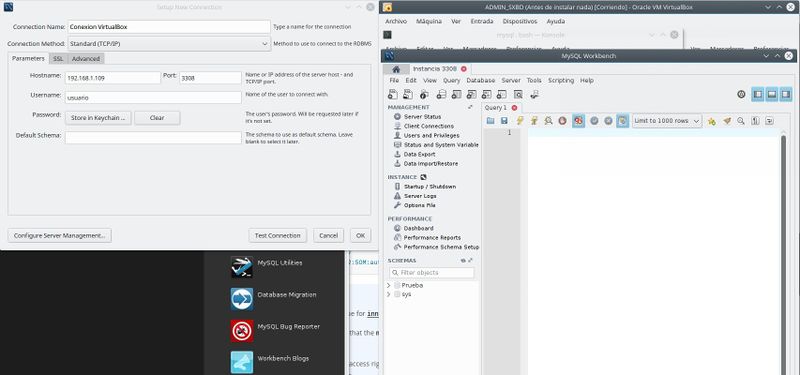The width and height of the screenshot is (800, 375).
Task: Click the reconnect to DBMS toolbar icon
Action: click(534, 94)
